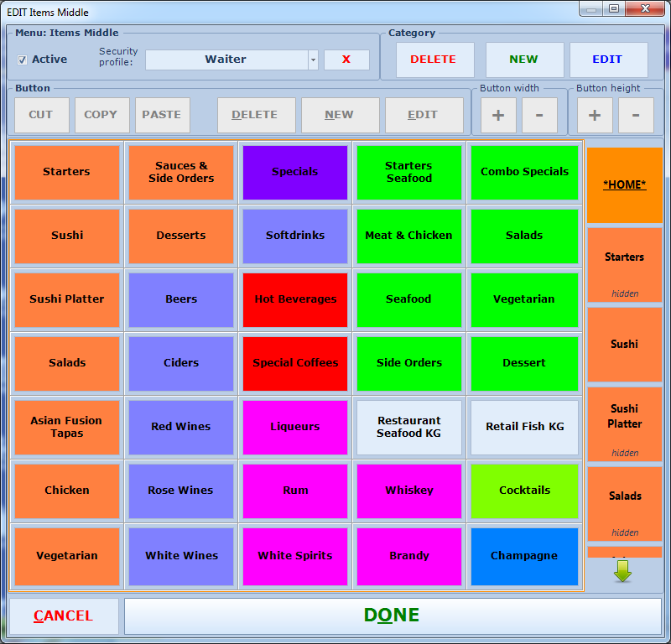Delete the current category

click(434, 60)
